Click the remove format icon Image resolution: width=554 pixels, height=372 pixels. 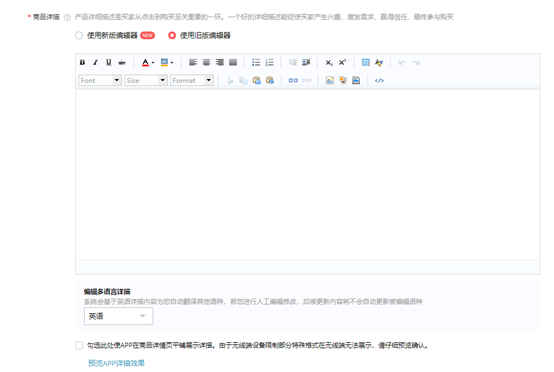point(379,63)
